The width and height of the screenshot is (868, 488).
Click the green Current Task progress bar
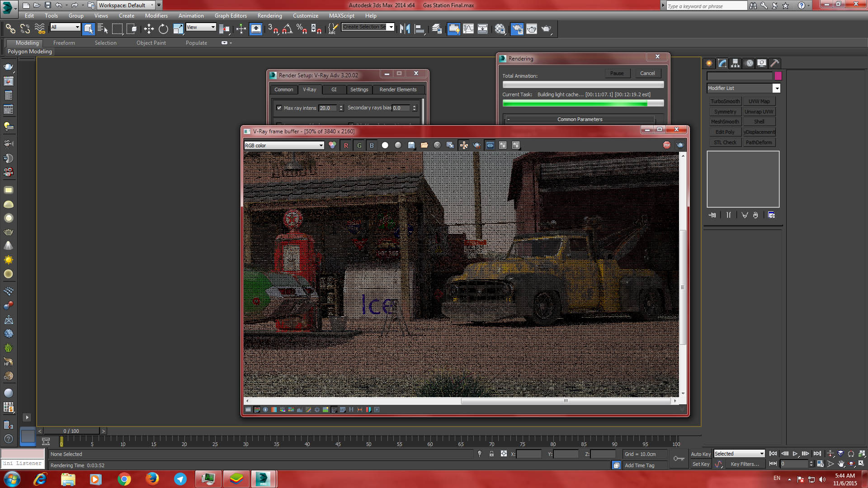pos(583,103)
